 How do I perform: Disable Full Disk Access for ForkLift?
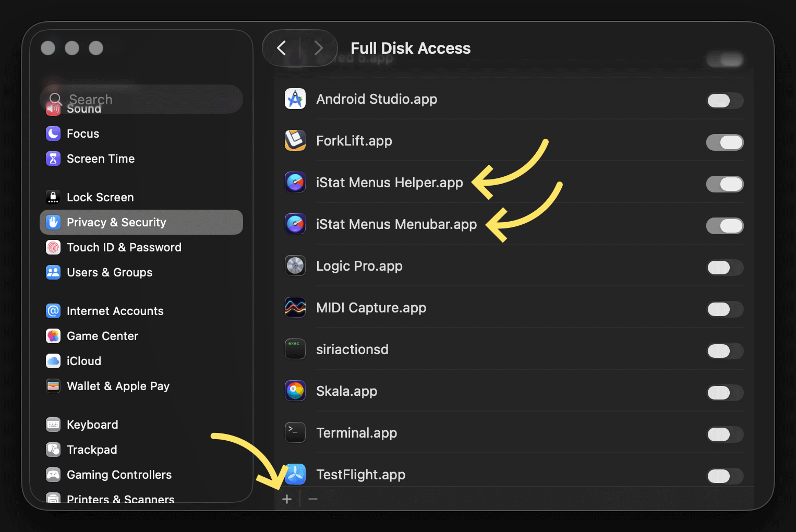click(725, 142)
